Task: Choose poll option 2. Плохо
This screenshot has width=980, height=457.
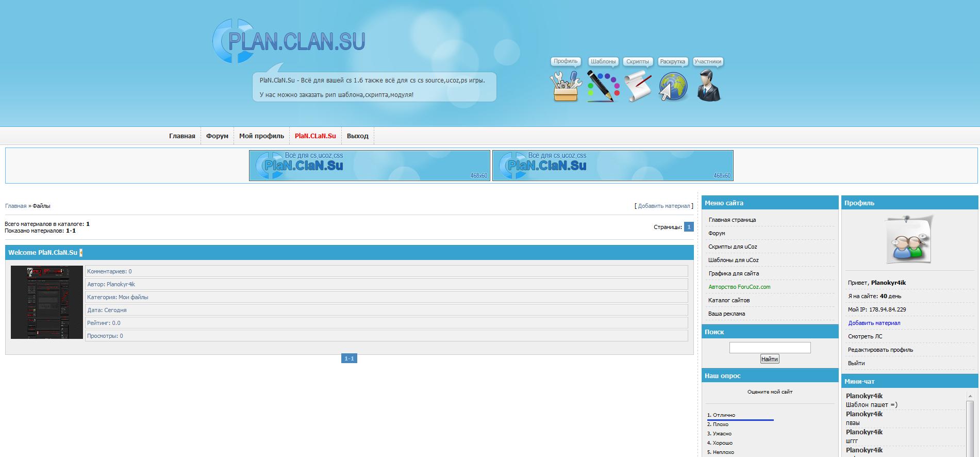Action: (718, 425)
